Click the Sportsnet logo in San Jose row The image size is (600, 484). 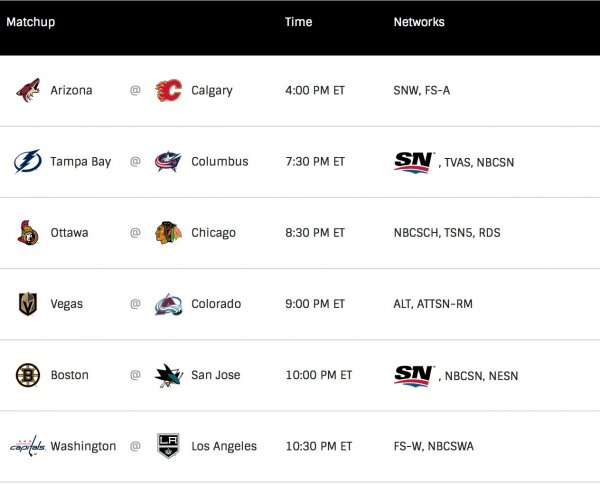tap(414, 374)
